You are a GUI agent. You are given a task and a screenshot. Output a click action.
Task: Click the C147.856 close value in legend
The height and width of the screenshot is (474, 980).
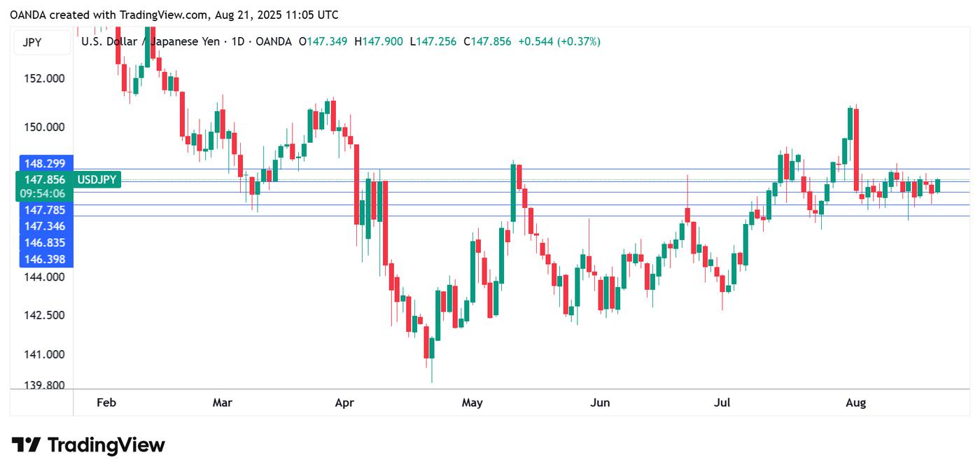tap(488, 41)
